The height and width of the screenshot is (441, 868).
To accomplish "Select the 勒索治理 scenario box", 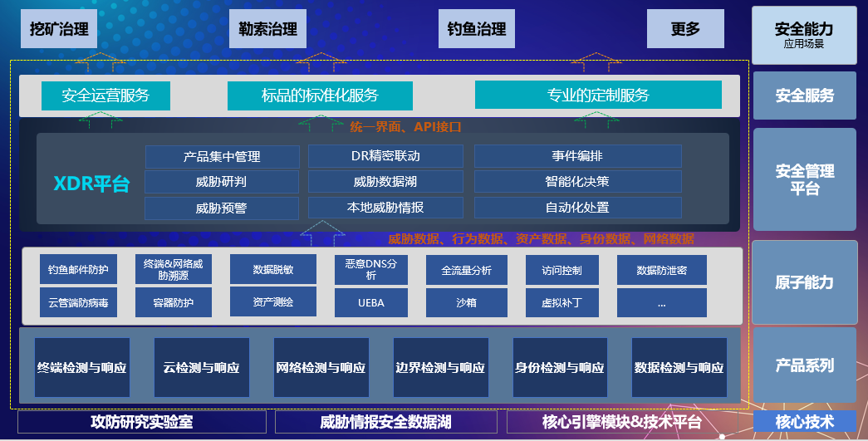I will (262, 29).
